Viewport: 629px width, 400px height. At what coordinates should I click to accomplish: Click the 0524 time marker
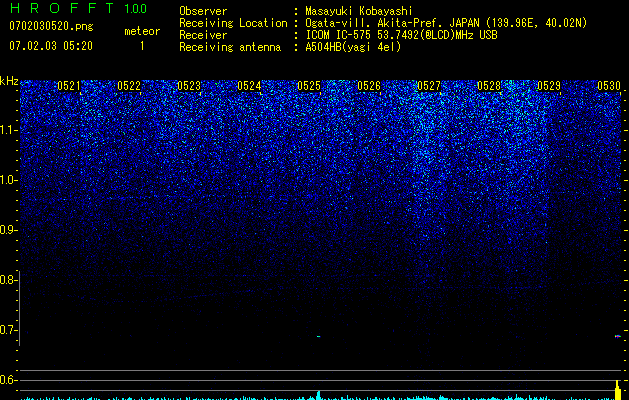pos(249,86)
